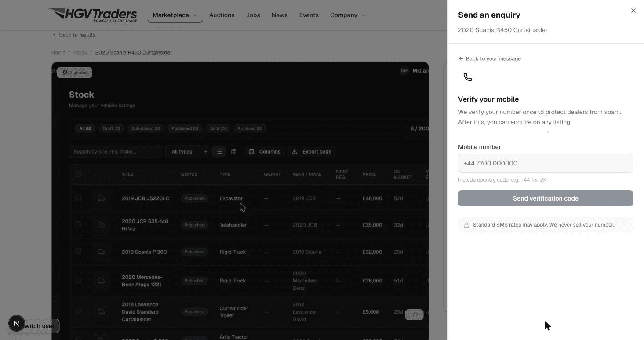Select the list view icon in the photo
The width and height of the screenshot is (644, 340).
coord(219,151)
